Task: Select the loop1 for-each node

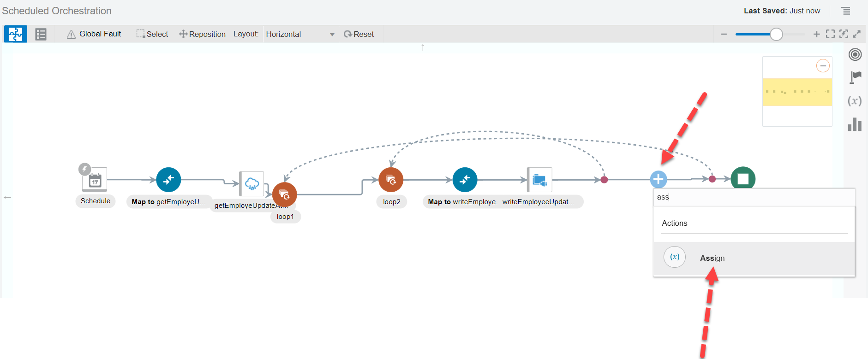Action: [285, 195]
